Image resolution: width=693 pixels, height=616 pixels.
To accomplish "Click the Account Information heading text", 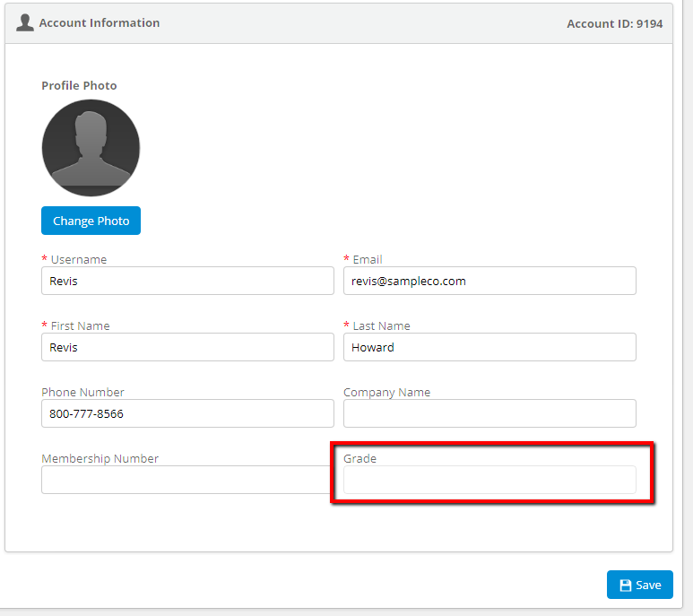I will (x=100, y=23).
